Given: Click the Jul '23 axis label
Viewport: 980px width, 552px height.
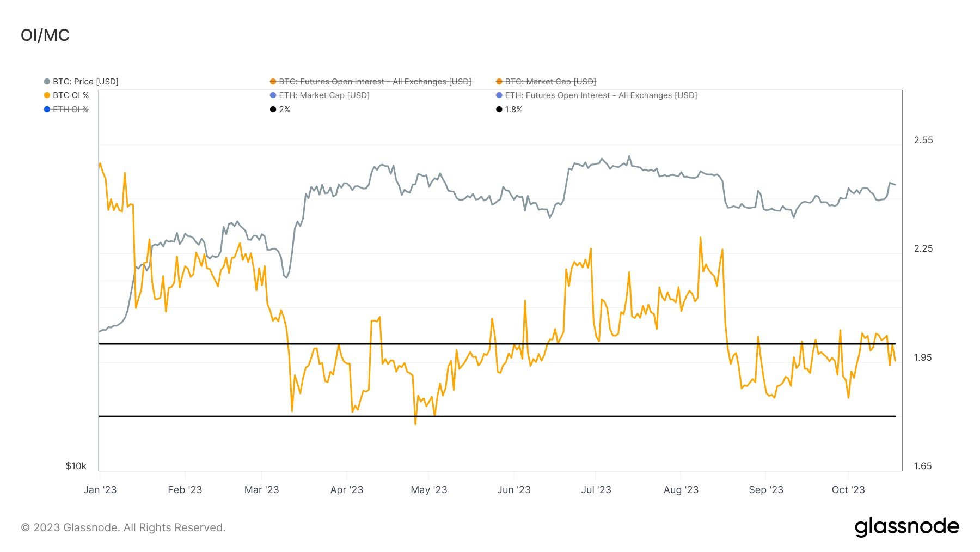Looking at the screenshot, I should point(596,489).
